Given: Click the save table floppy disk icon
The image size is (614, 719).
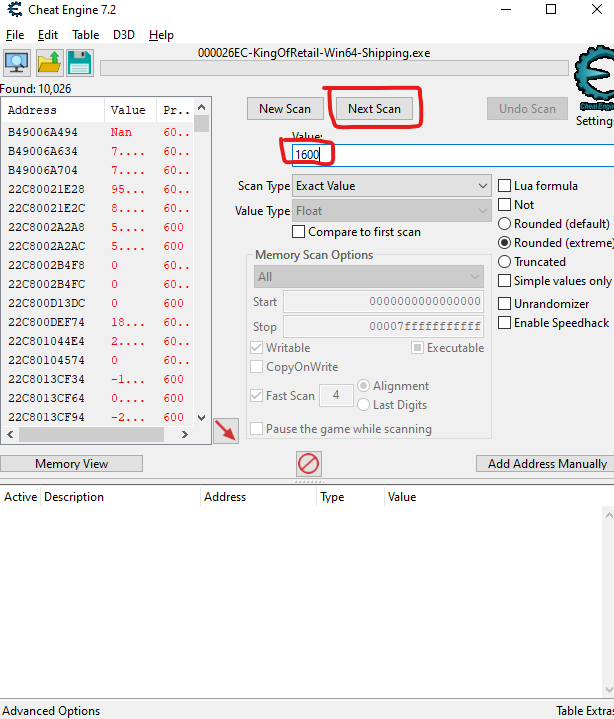Looking at the screenshot, I should [80, 63].
